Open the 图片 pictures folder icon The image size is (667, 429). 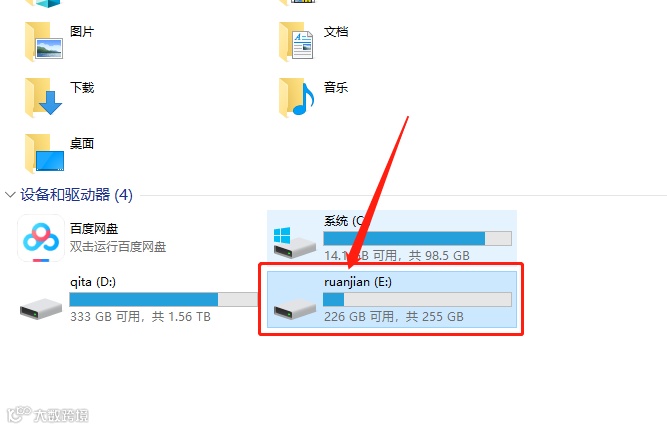click(x=44, y=42)
